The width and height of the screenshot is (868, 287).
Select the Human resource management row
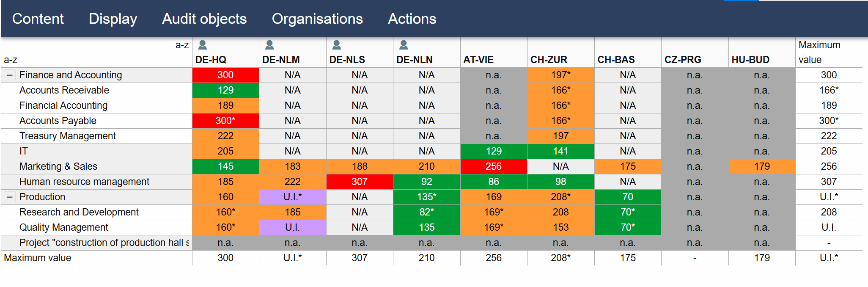click(x=84, y=182)
